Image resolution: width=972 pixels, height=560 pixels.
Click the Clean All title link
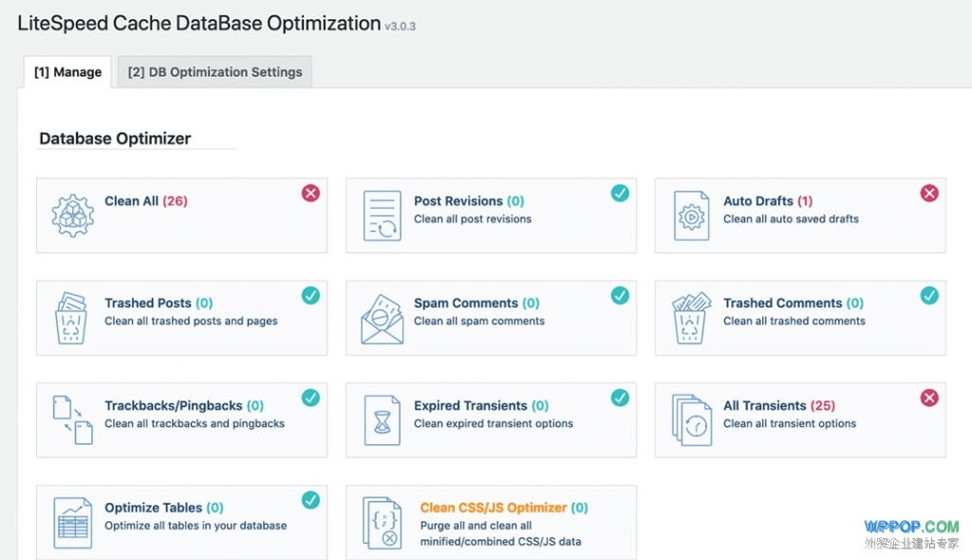tap(132, 201)
